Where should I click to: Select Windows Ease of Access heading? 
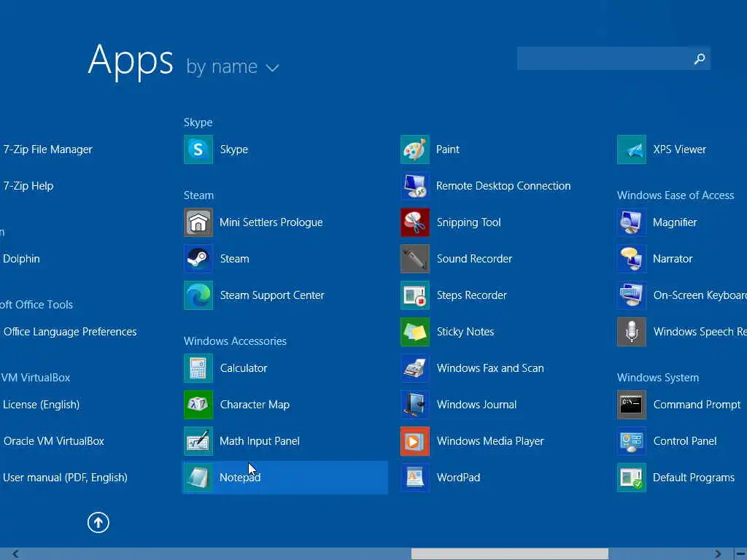click(x=676, y=195)
